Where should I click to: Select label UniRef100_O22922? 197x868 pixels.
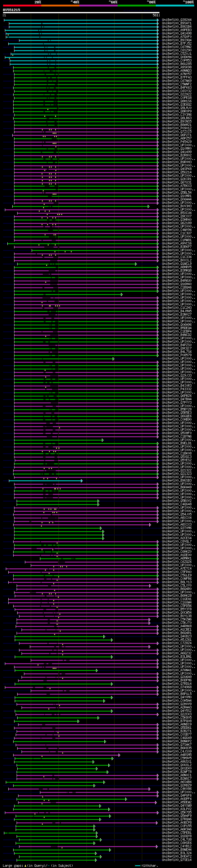tap(176, 94)
